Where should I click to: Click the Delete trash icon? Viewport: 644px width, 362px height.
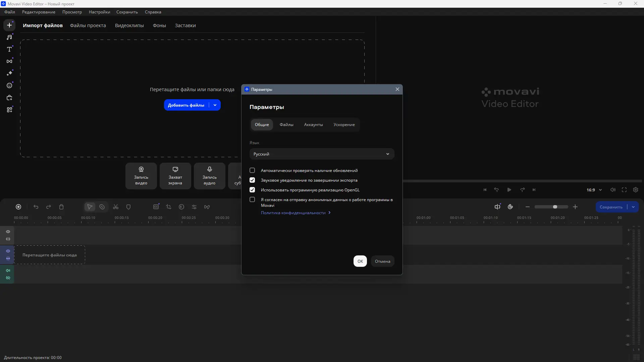pyautogui.click(x=61, y=207)
